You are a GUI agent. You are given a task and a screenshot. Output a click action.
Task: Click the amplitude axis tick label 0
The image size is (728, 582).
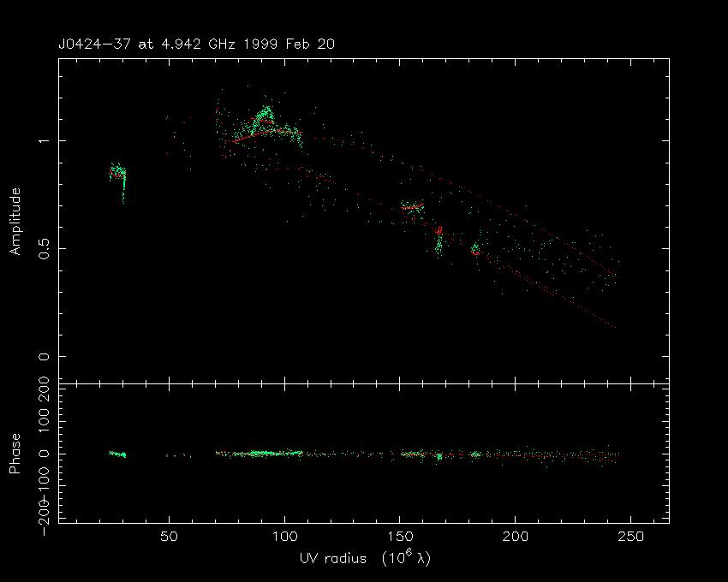[41, 357]
